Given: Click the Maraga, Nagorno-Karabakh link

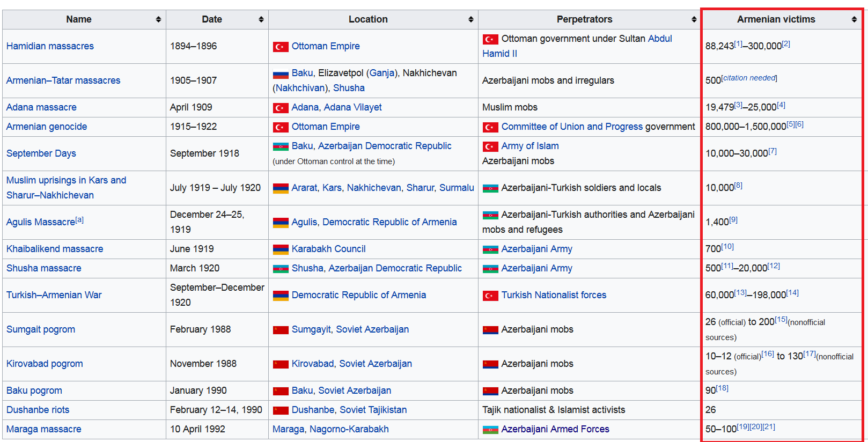Looking at the screenshot, I should pyautogui.click(x=330, y=429).
